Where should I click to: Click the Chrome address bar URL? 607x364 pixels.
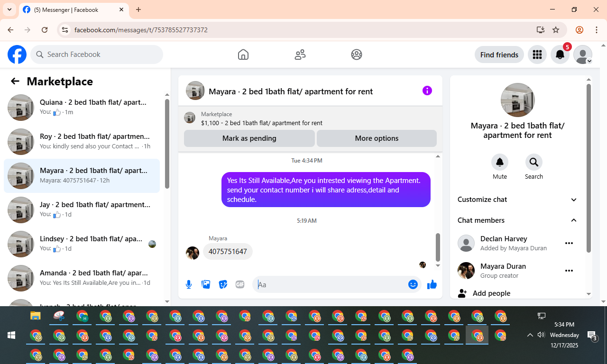coord(141,30)
